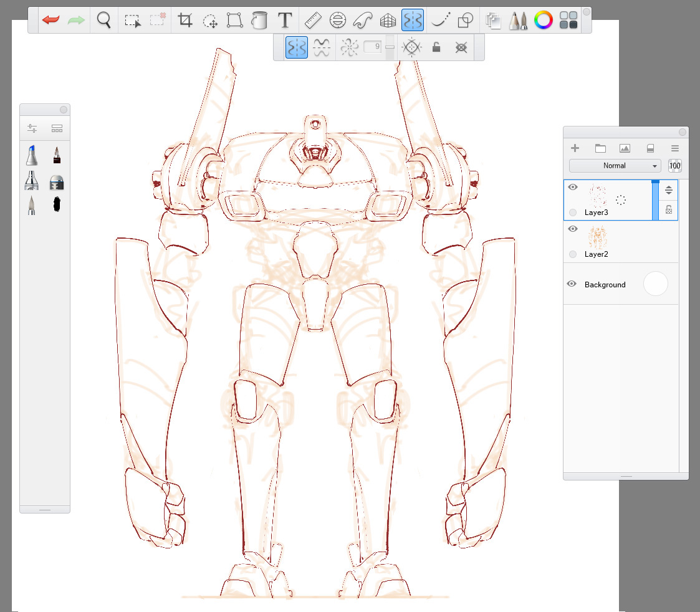Image resolution: width=700 pixels, height=612 pixels.
Task: Select the Zoom magnifier tool
Action: [104, 20]
